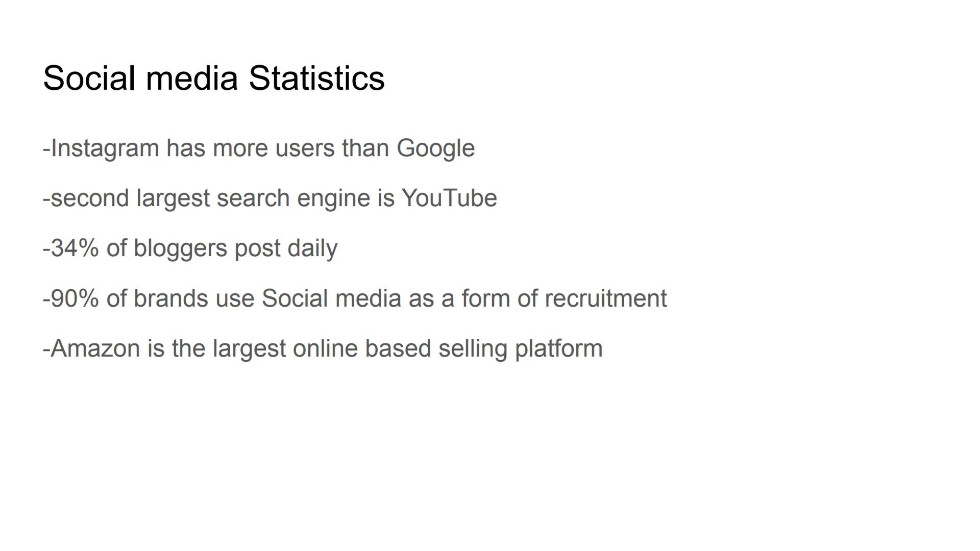Image resolution: width=980 pixels, height=551 pixels.
Task: Click the word "Statistics" in the title
Action: (x=316, y=78)
